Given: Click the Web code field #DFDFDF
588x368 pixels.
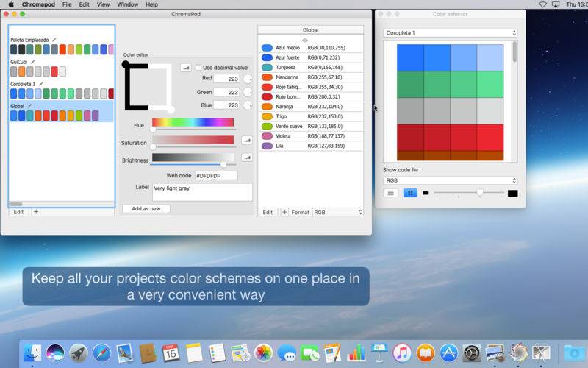Looking at the screenshot, I should [x=216, y=175].
